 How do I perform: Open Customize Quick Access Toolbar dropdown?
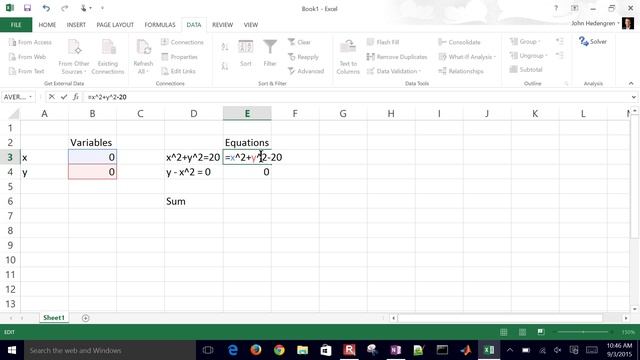click(102, 8)
